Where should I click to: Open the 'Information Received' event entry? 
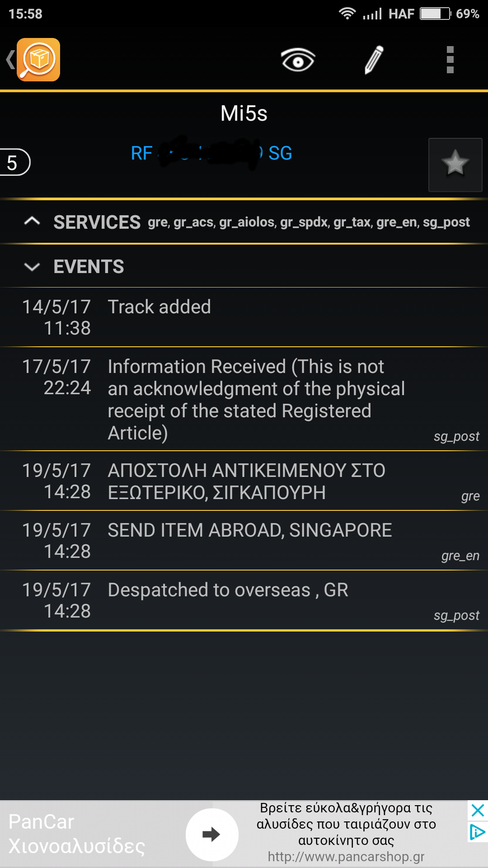click(x=244, y=399)
